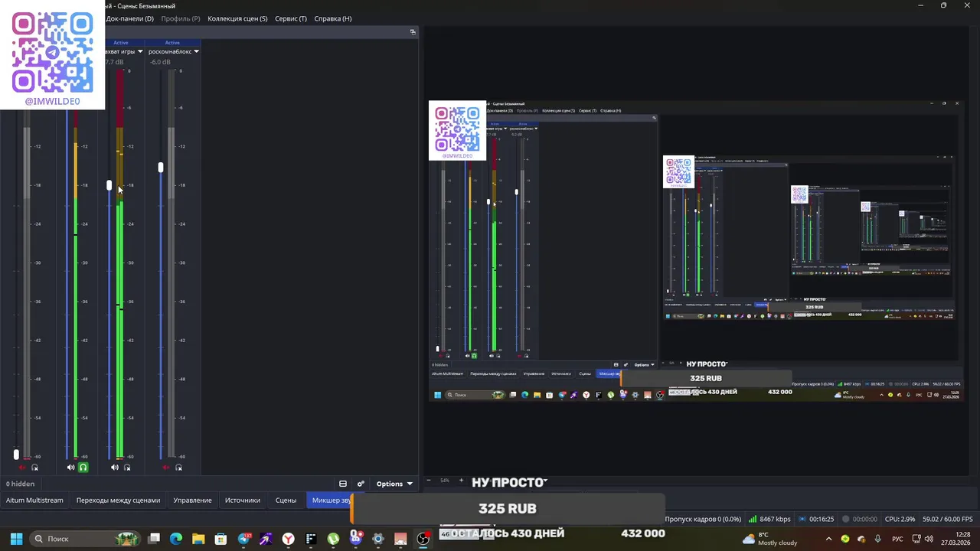Open the Discord icon with red badge
Image resolution: width=980 pixels, height=551 pixels.
pyautogui.click(x=355, y=539)
